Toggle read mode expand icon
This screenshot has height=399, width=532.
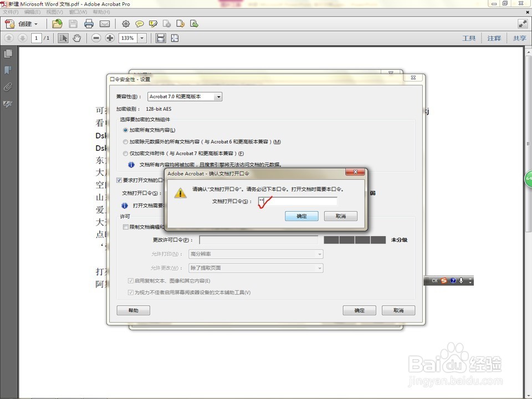[523, 24]
